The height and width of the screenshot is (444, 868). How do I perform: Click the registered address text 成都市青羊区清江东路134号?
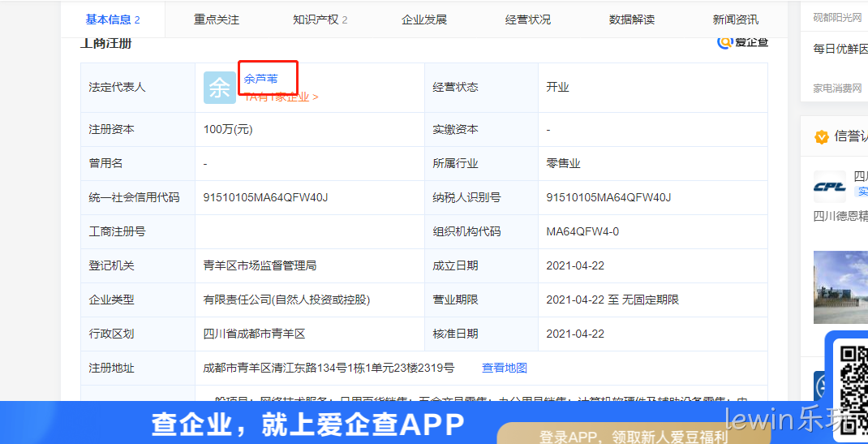coord(329,368)
